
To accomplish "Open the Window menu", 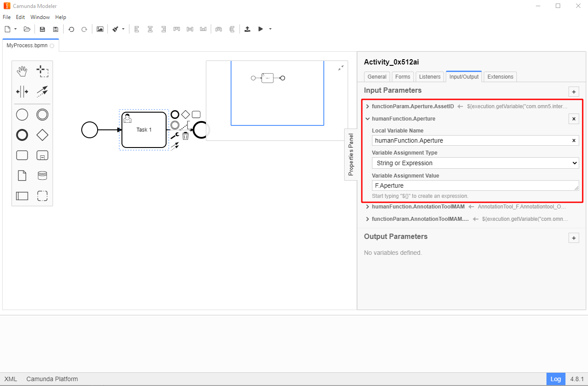I will point(40,17).
